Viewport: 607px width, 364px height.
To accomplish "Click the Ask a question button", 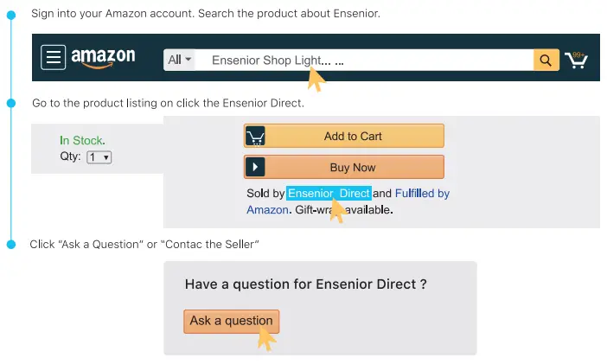I will 231,321.
